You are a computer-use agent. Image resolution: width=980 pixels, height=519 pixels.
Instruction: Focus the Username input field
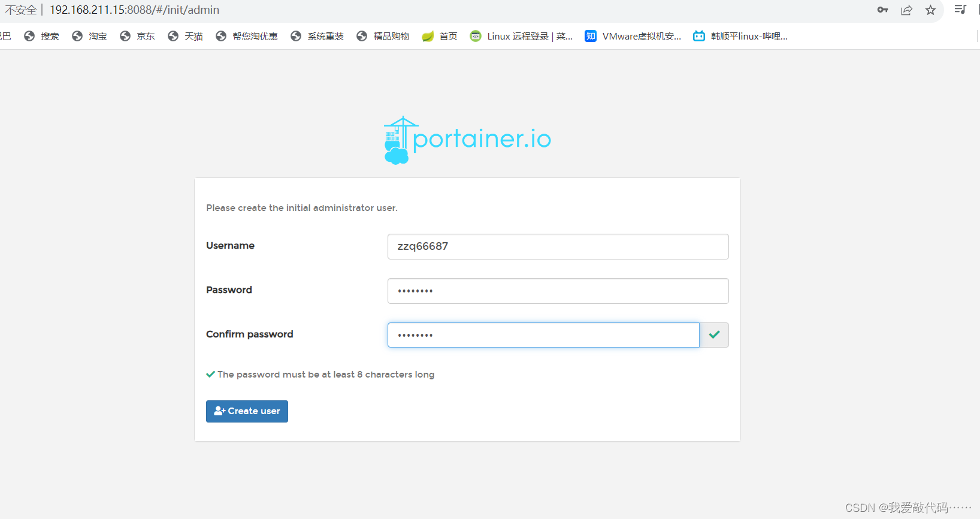(558, 246)
